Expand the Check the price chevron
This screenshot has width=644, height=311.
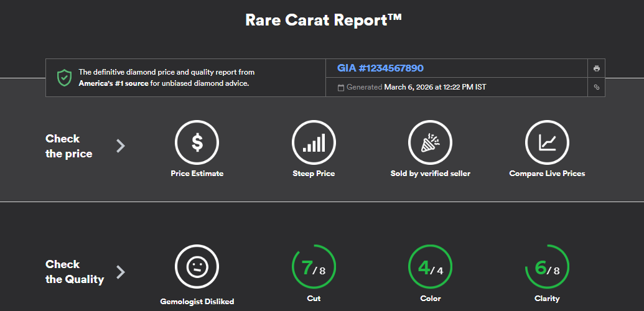120,146
